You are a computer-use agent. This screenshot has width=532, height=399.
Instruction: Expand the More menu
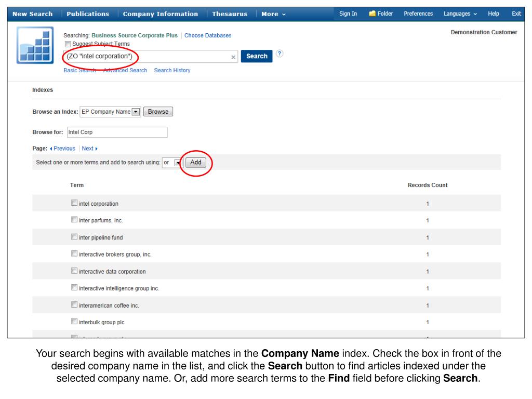[x=273, y=14]
